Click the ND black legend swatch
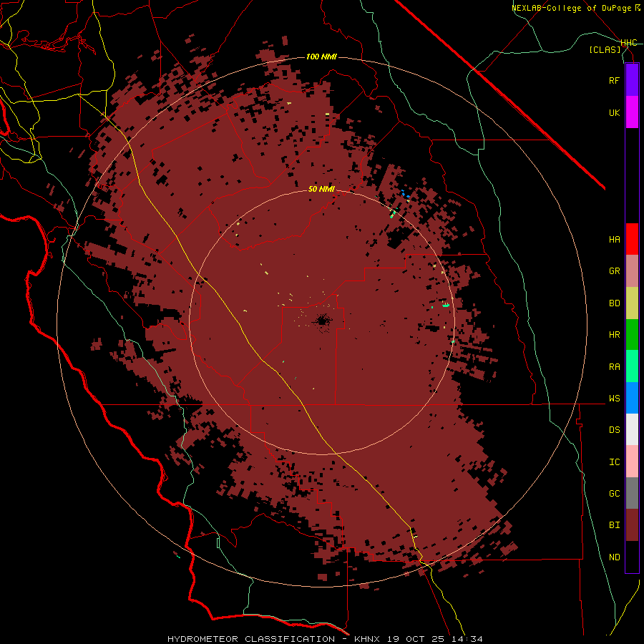The width and height of the screenshot is (644, 644). 632,557
